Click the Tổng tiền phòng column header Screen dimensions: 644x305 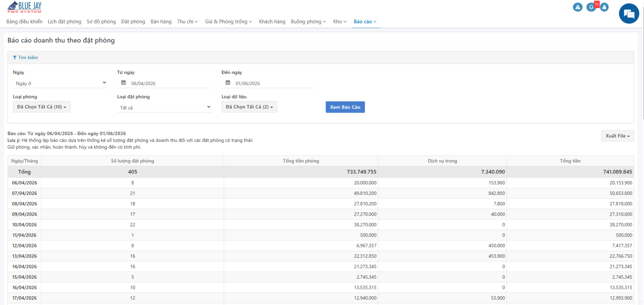pos(301,161)
